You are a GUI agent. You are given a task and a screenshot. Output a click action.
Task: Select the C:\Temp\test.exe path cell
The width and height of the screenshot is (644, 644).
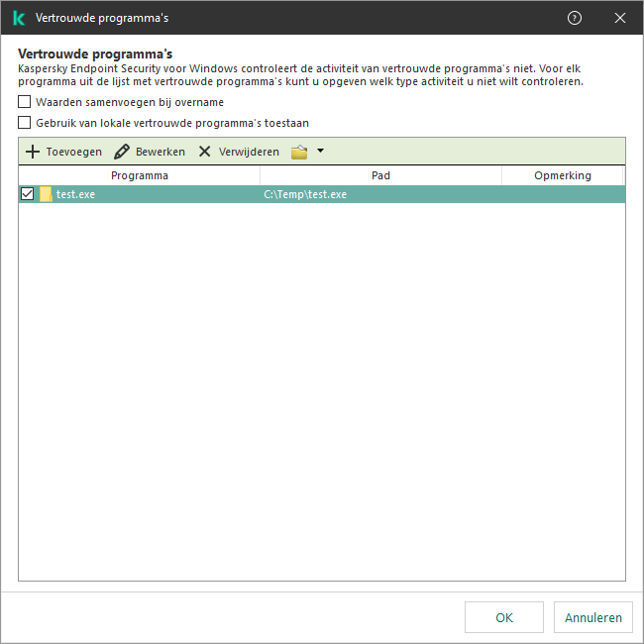click(x=305, y=194)
